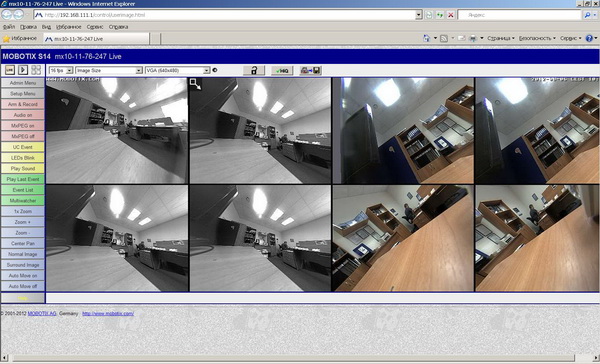Switch to Surround Image view

[x=23, y=265]
